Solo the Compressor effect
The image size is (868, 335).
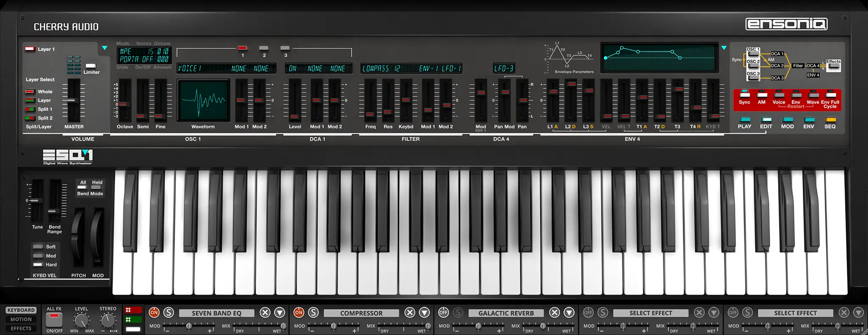click(x=313, y=313)
